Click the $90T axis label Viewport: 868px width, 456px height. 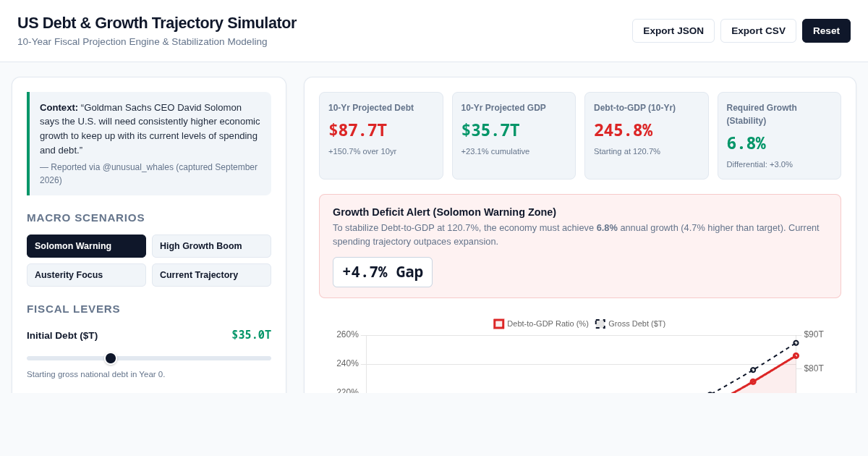pyautogui.click(x=814, y=334)
